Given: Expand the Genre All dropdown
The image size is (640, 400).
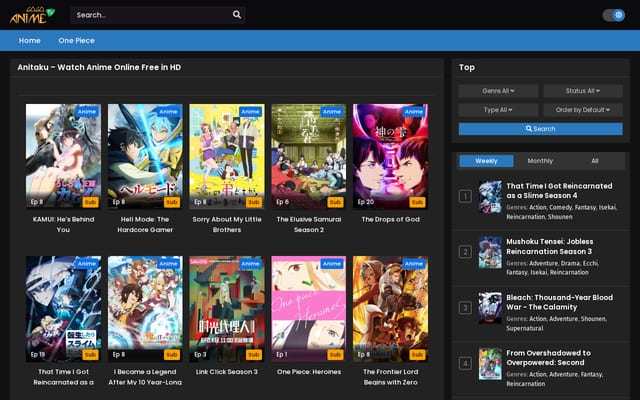Looking at the screenshot, I should pos(498,91).
